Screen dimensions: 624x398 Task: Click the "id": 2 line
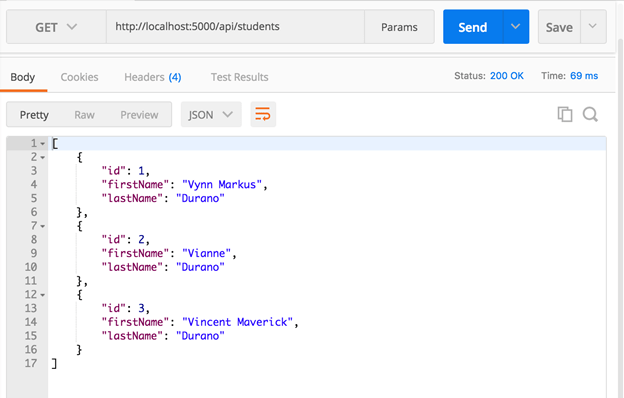click(125, 240)
